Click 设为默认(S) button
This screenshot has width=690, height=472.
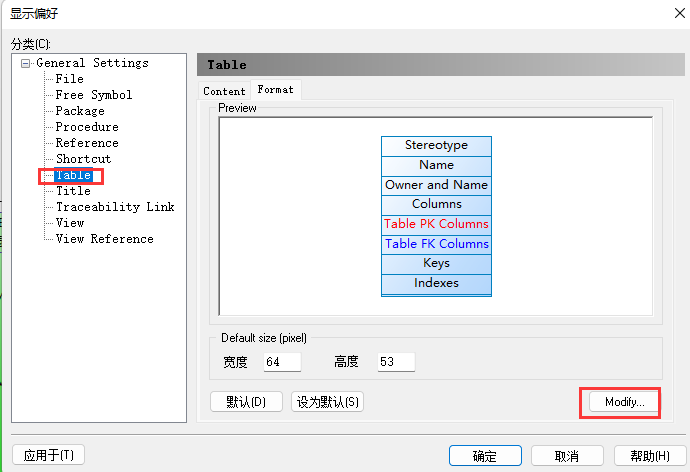327,402
